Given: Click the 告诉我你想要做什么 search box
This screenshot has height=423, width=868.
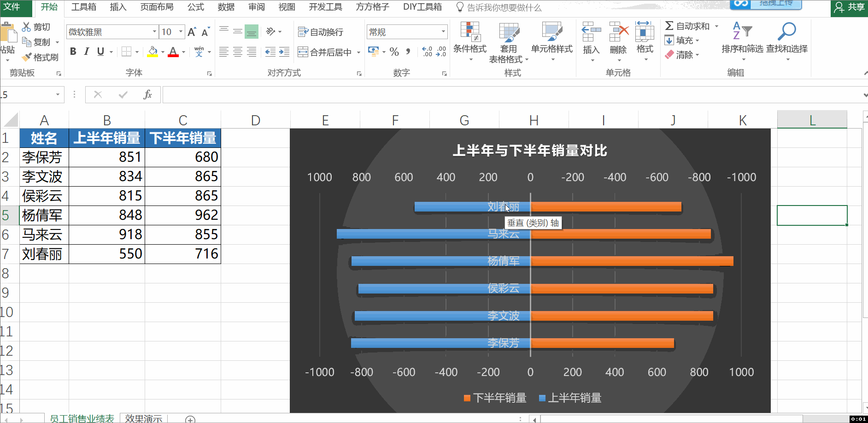Looking at the screenshot, I should (499, 7).
